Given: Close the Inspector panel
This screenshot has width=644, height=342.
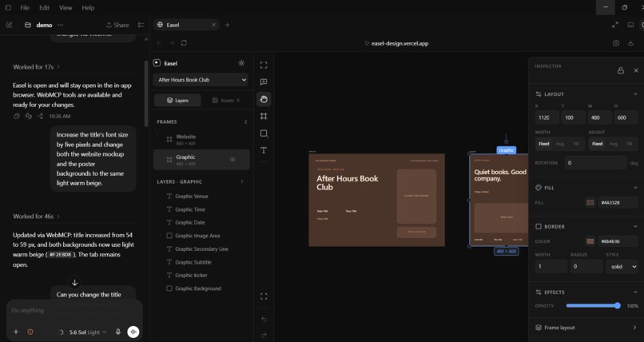Looking at the screenshot, I should (636, 70).
